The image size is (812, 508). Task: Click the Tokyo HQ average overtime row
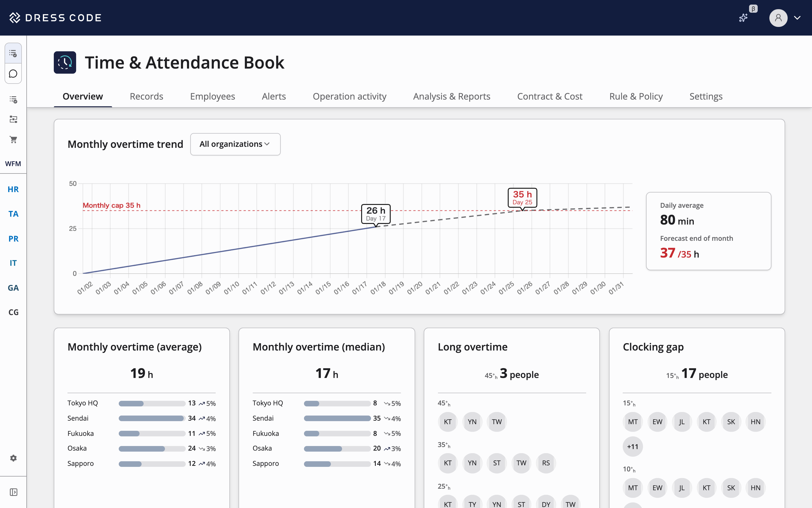pos(141,403)
